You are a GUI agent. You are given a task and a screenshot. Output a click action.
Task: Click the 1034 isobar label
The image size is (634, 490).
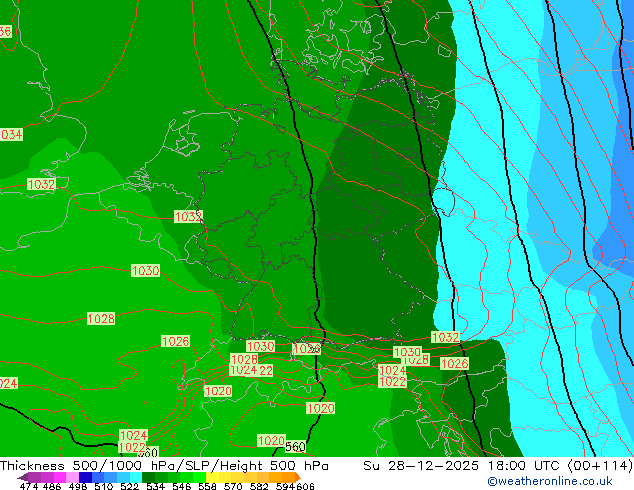point(11,135)
